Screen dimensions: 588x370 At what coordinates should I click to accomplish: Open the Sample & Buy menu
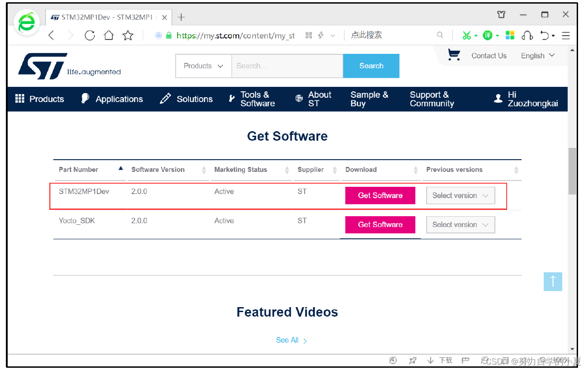tap(369, 99)
